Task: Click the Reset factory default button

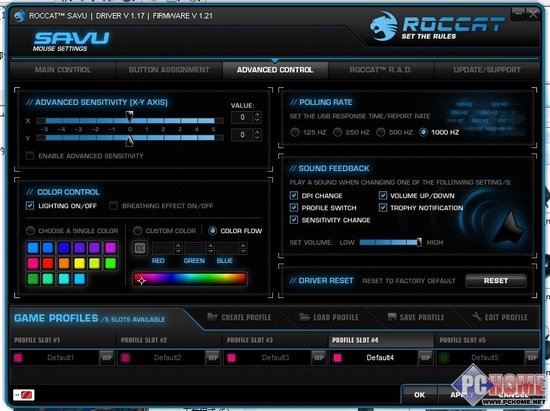Action: pyautogui.click(x=496, y=281)
